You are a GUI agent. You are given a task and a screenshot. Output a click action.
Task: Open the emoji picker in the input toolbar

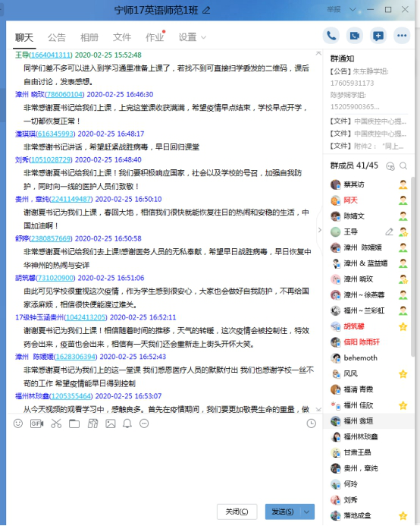[18, 424]
